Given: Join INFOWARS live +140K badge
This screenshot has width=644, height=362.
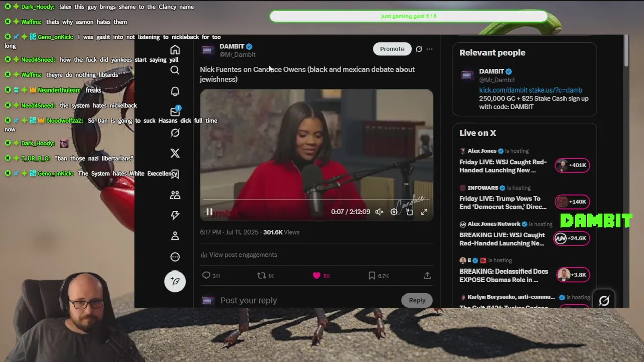Looking at the screenshot, I should coord(572,202).
